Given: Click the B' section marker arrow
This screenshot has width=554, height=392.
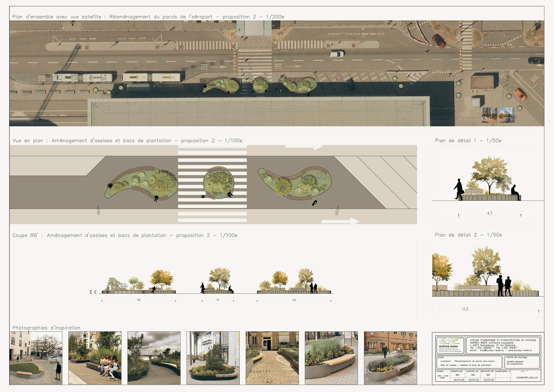Looking at the screenshot, I should 338,208.
